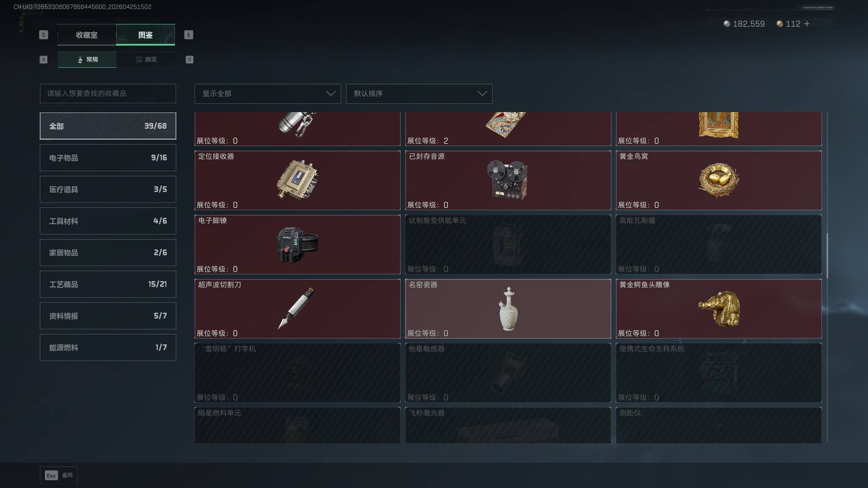Screen dimensions: 868x488
Task: Select the 电子脚镣 ankle monitor icon
Action: tap(297, 244)
